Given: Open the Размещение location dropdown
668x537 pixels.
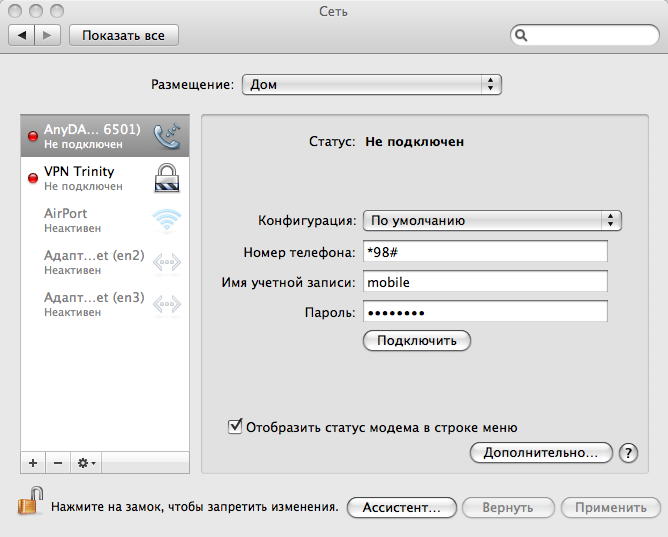Looking at the screenshot, I should point(371,85).
